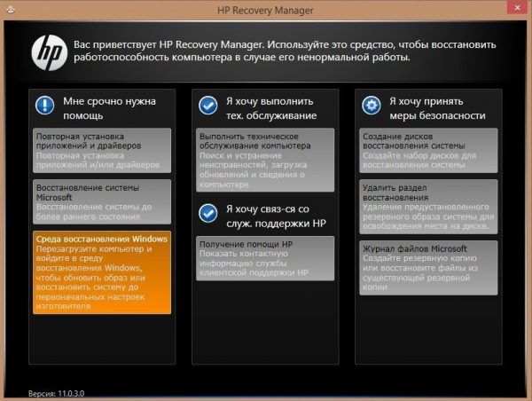Open 'Журнал файлов Microsoft' backup option
Screen dimensions: 532x401
coord(428,268)
